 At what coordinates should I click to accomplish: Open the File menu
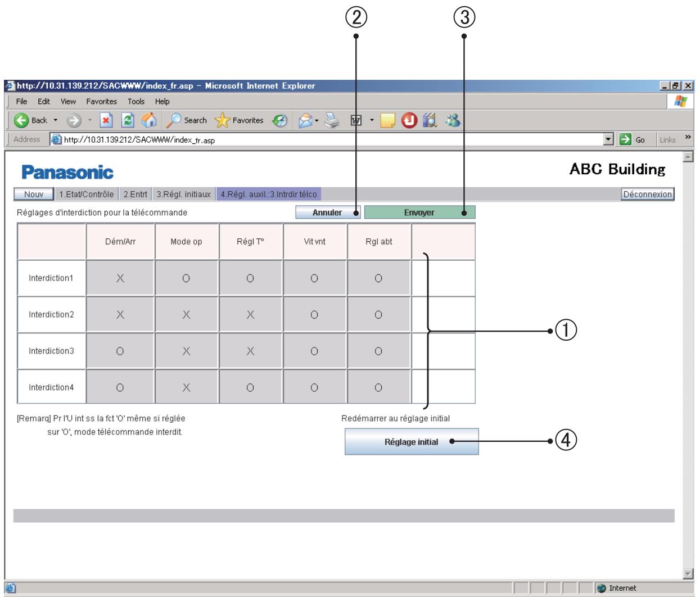[21, 102]
